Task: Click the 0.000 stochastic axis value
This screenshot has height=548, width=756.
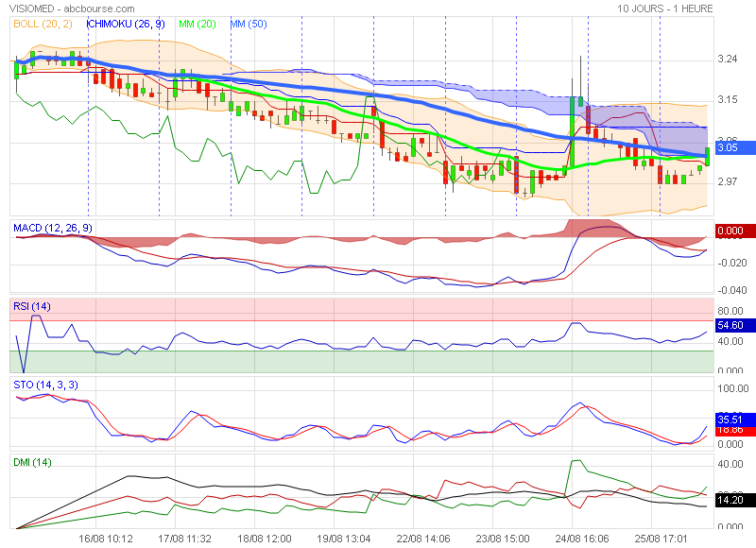Action: pos(730,444)
